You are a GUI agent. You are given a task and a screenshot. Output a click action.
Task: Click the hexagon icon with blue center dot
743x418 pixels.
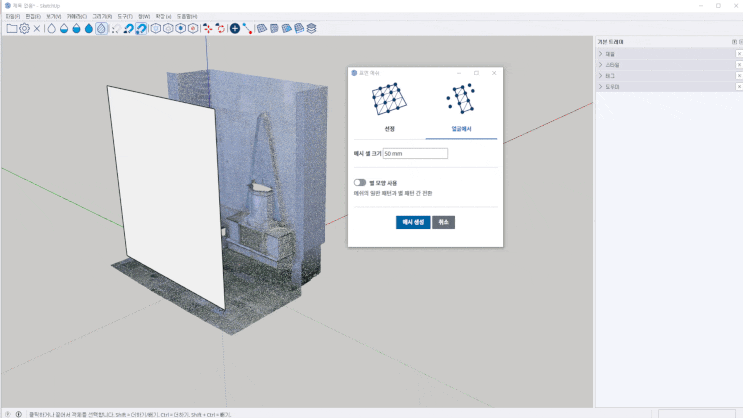181,28
